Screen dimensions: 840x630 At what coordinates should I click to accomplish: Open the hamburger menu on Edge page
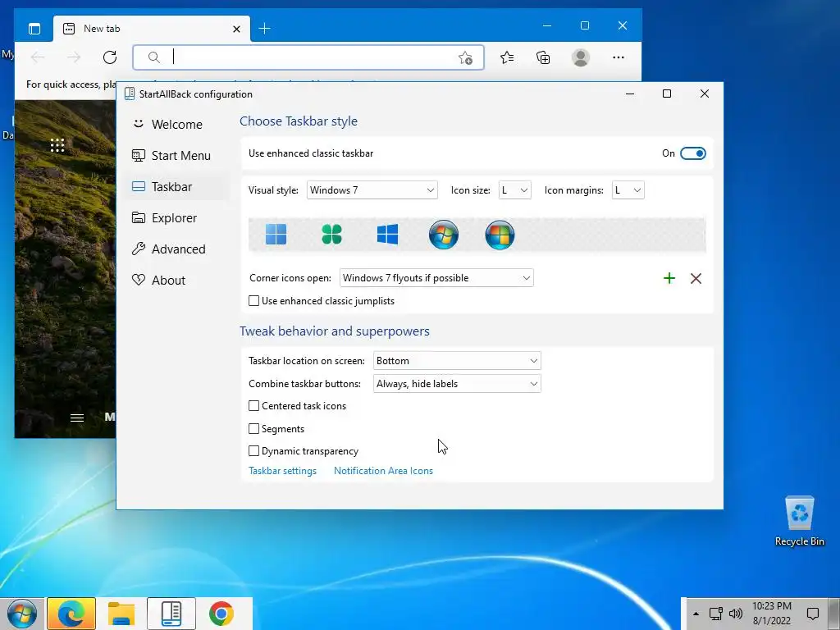pos(77,418)
